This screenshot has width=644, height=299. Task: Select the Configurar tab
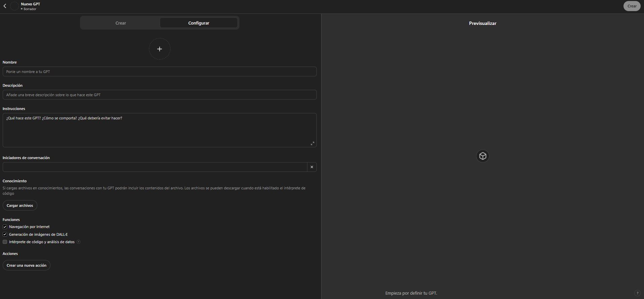(x=199, y=23)
